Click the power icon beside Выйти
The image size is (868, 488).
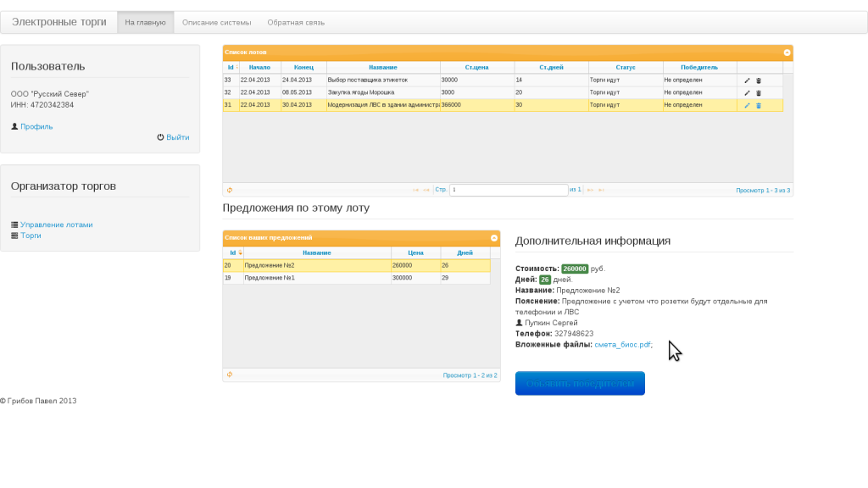160,136
